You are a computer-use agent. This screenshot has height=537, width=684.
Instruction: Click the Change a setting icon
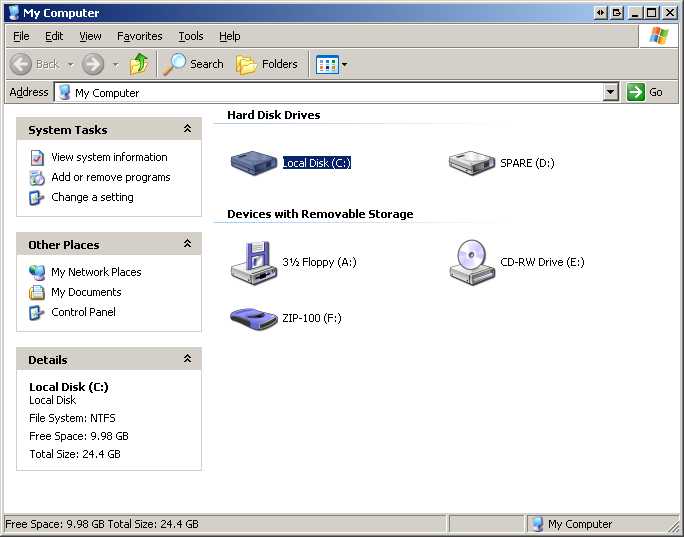(37, 198)
